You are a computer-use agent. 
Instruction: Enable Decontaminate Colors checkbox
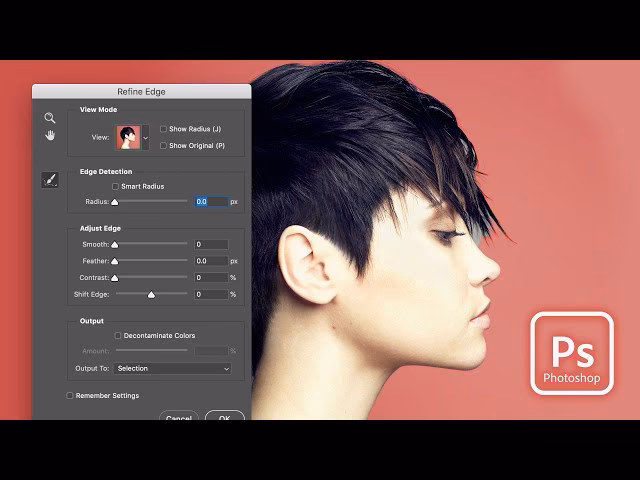(x=118, y=336)
